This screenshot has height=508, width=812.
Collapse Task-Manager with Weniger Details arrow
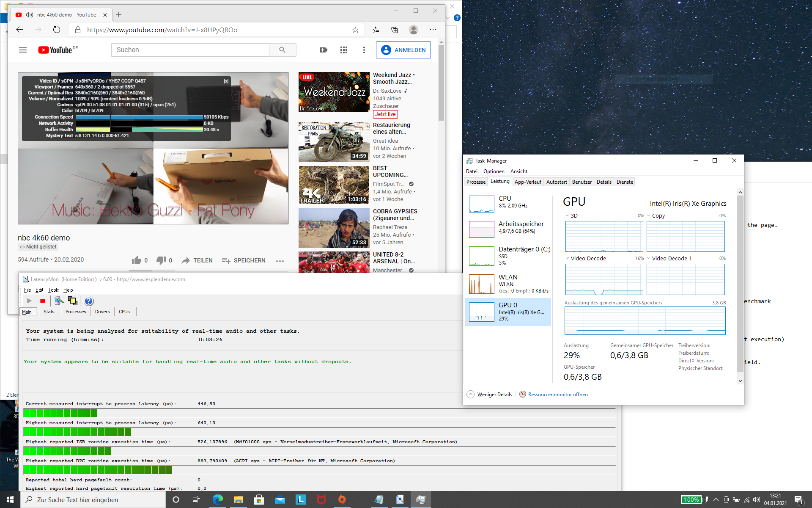(470, 394)
